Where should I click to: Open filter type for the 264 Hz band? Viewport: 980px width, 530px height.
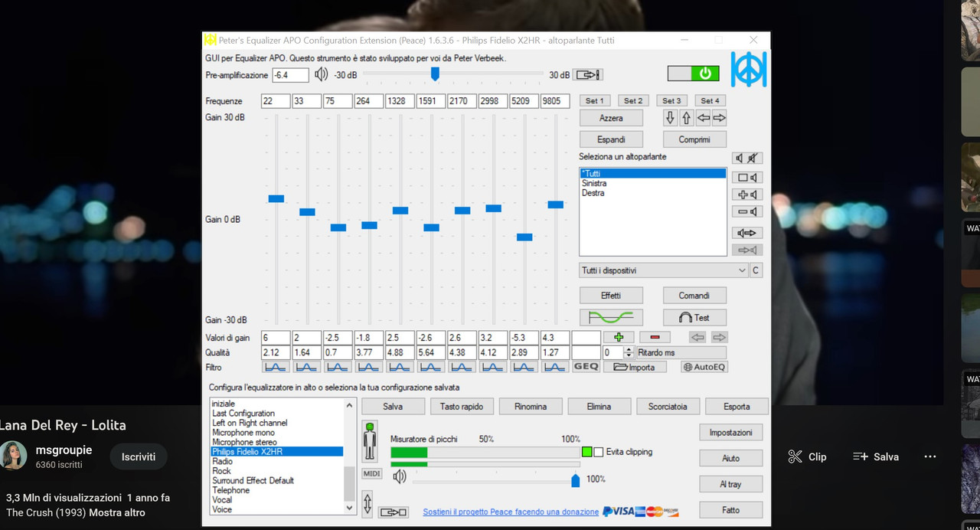click(369, 367)
